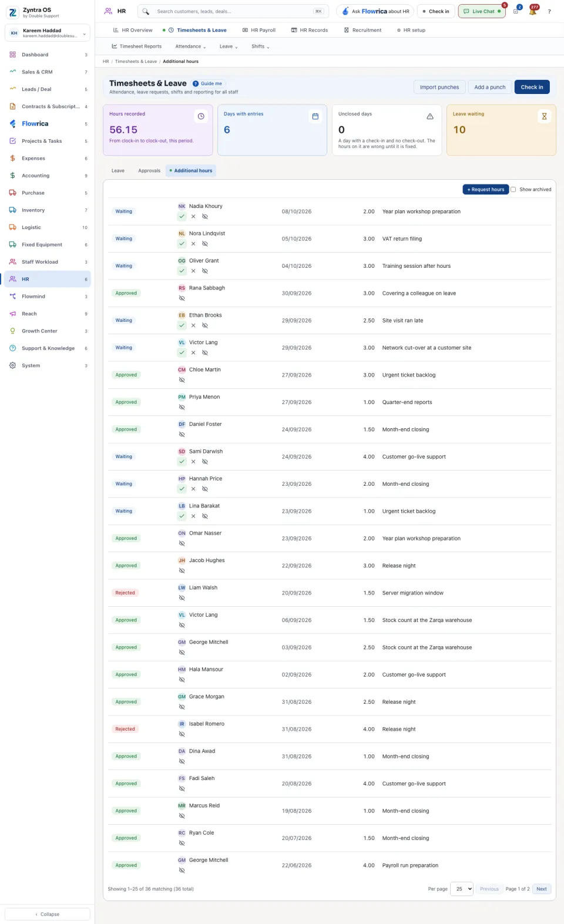The width and height of the screenshot is (564, 924).
Task: Click the clock icon on Hours recorded card
Action: [x=201, y=116]
